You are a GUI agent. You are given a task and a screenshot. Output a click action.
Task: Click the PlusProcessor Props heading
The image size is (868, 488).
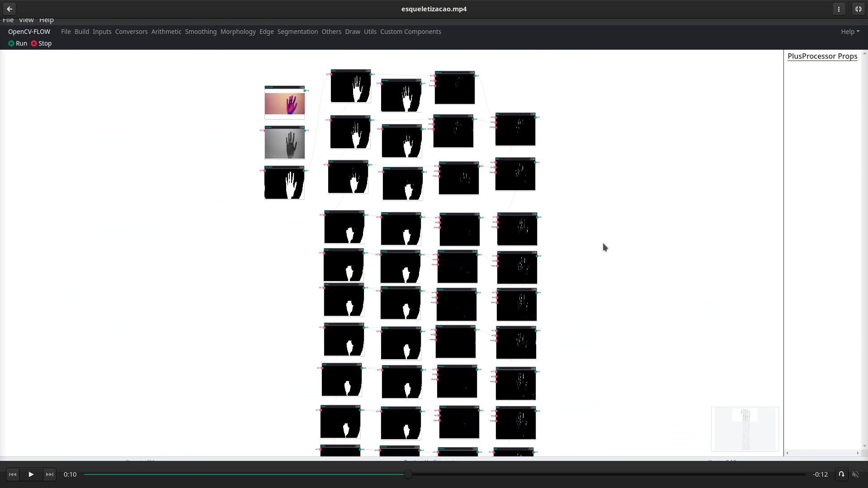click(x=822, y=56)
